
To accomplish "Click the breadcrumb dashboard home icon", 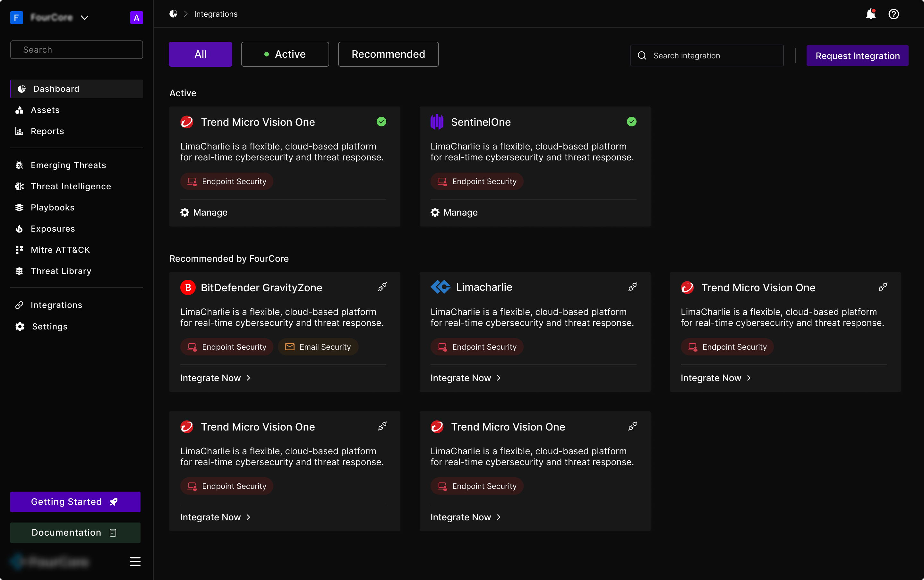I will pyautogui.click(x=173, y=14).
